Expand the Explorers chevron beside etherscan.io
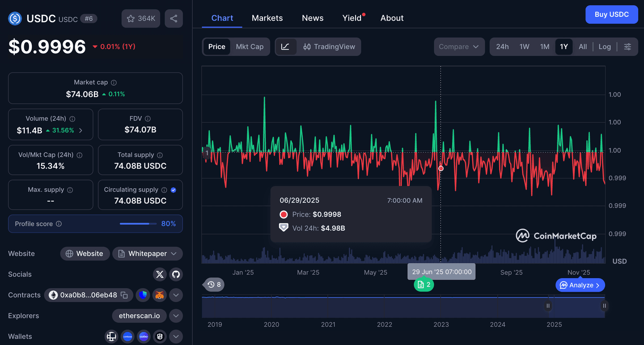The image size is (644, 345). click(x=176, y=316)
